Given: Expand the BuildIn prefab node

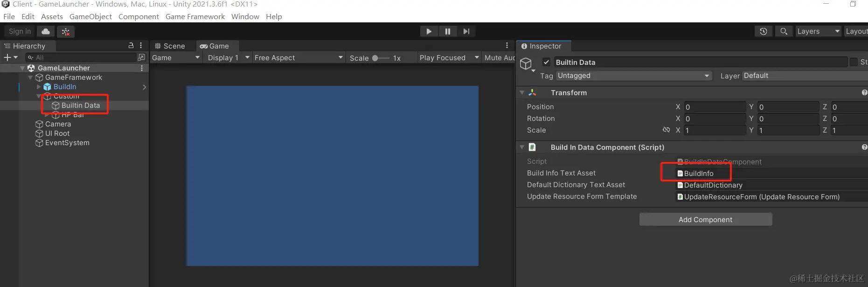Looking at the screenshot, I should pos(39,87).
